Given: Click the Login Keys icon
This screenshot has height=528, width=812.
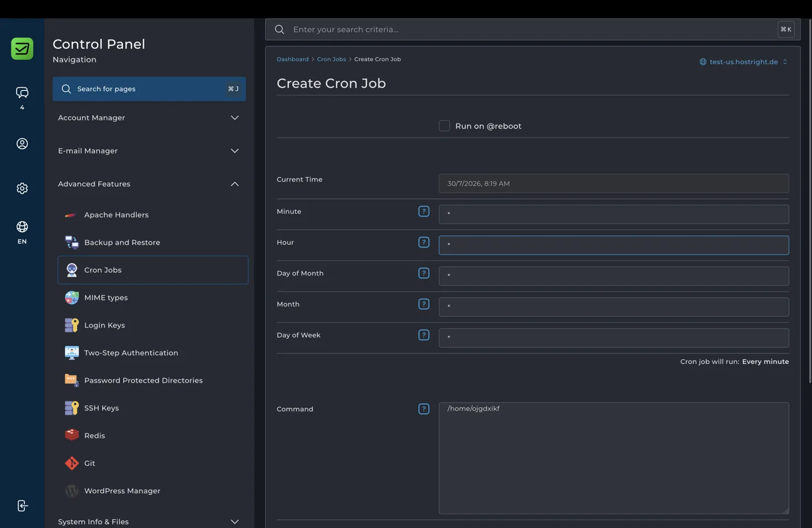Looking at the screenshot, I should [71, 325].
